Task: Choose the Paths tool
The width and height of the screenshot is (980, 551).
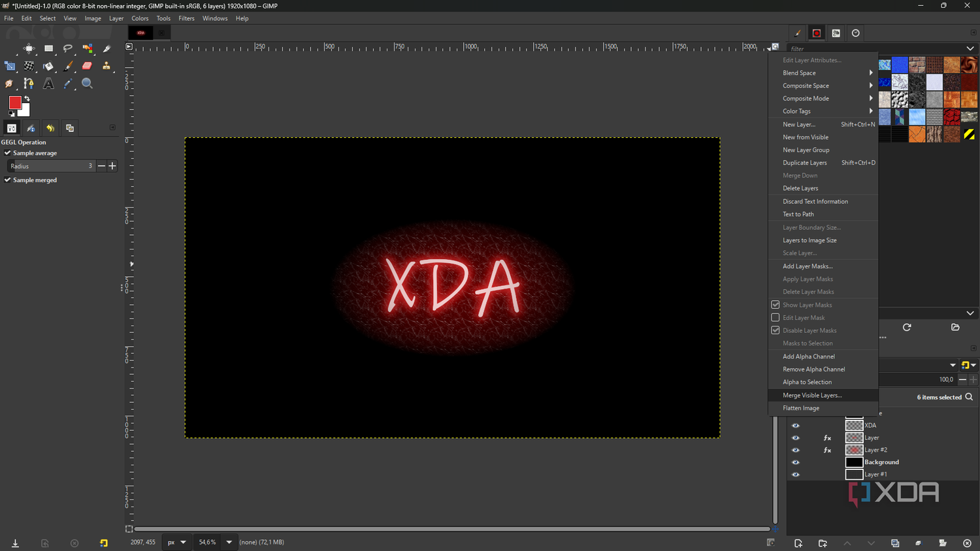Action: tap(29, 84)
